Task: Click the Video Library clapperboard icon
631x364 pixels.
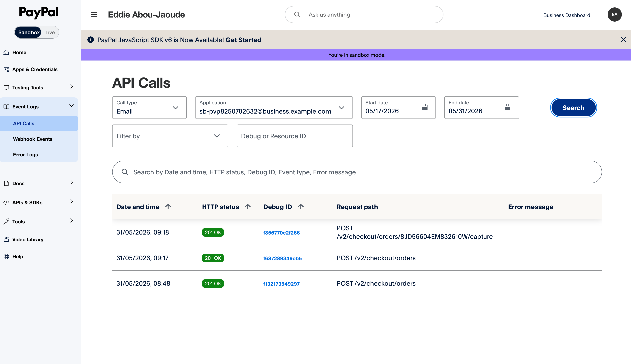Action: [x=7, y=239]
